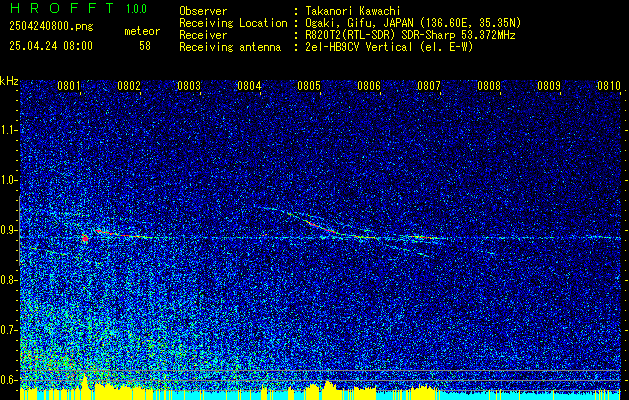Click the 0.8 kHz frequency label
629x400 pixels.
pos(9,280)
